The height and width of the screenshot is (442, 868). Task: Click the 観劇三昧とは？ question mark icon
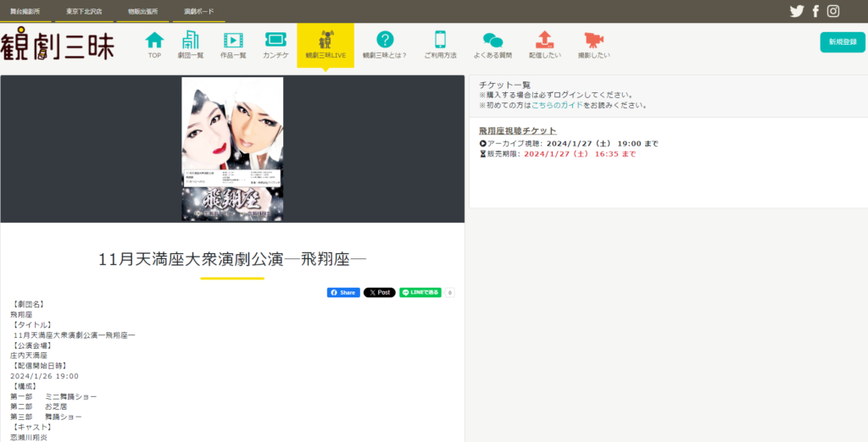385,41
